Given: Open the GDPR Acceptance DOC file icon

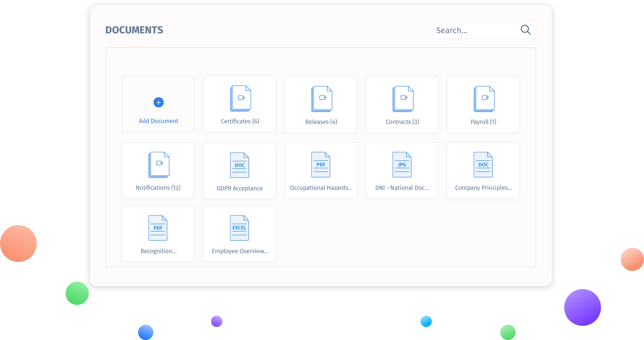Looking at the screenshot, I should point(239,165).
